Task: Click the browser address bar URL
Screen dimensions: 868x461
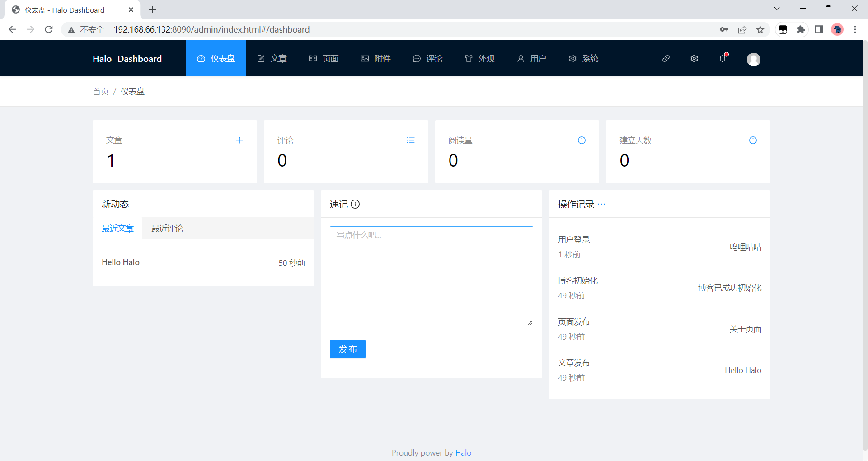Action: click(211, 29)
